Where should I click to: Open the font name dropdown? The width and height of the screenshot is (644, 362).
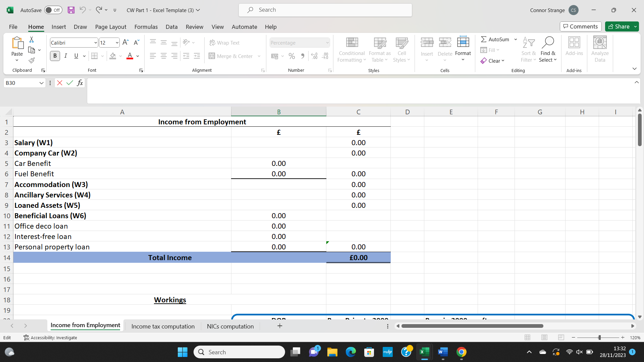click(95, 43)
